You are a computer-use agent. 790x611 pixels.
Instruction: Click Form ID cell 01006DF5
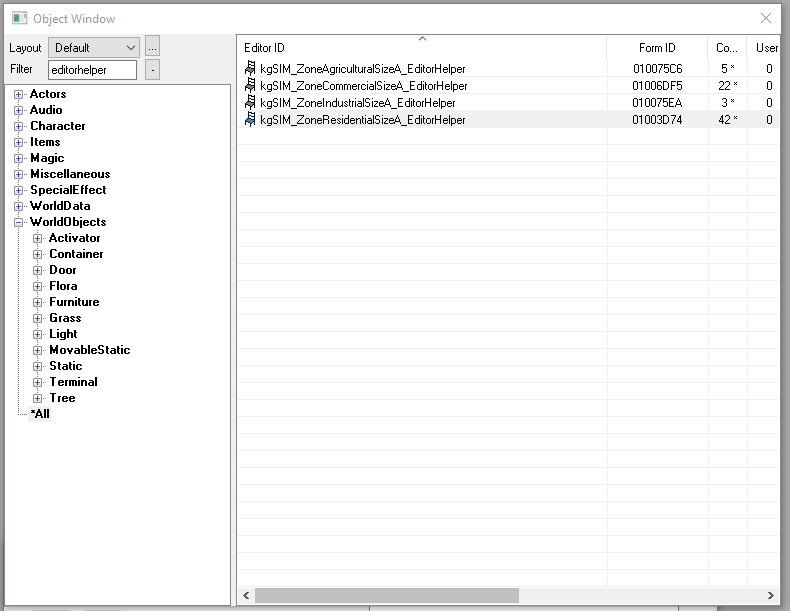point(657,86)
